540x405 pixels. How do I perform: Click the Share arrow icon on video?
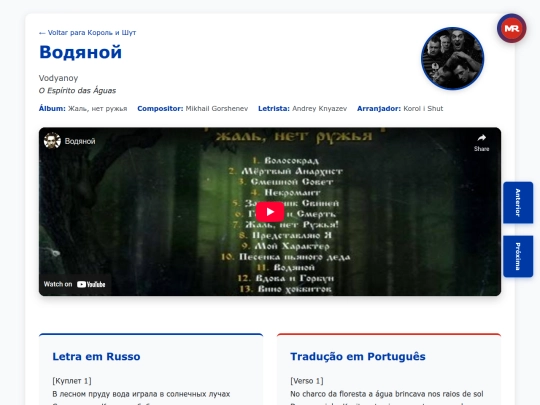[481, 138]
